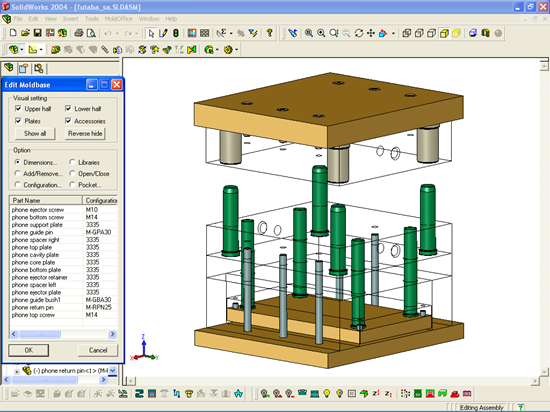The height and width of the screenshot is (412, 550).
Task: Click OK in Edit Moldbase dialog
Action: click(29, 350)
